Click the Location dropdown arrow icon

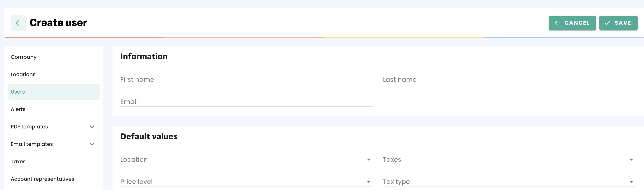coord(369,160)
